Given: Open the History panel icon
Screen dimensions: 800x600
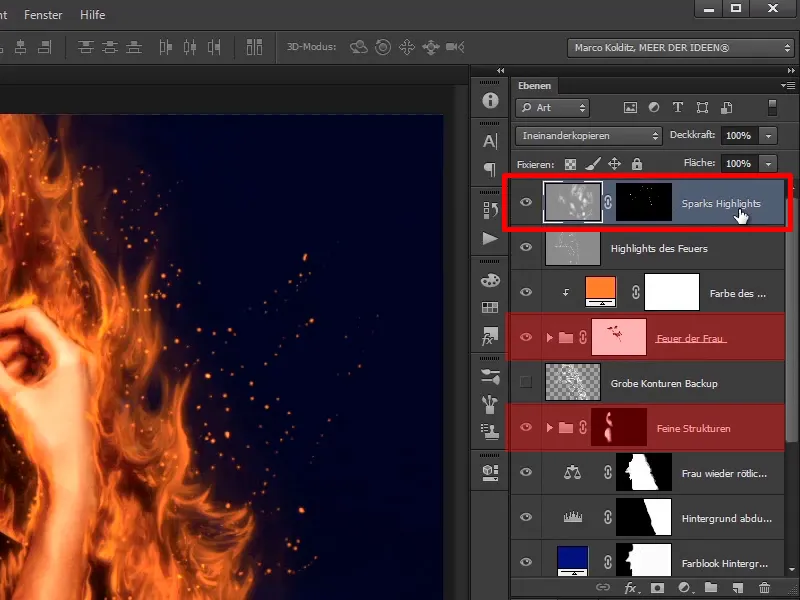Looking at the screenshot, I should 490,210.
